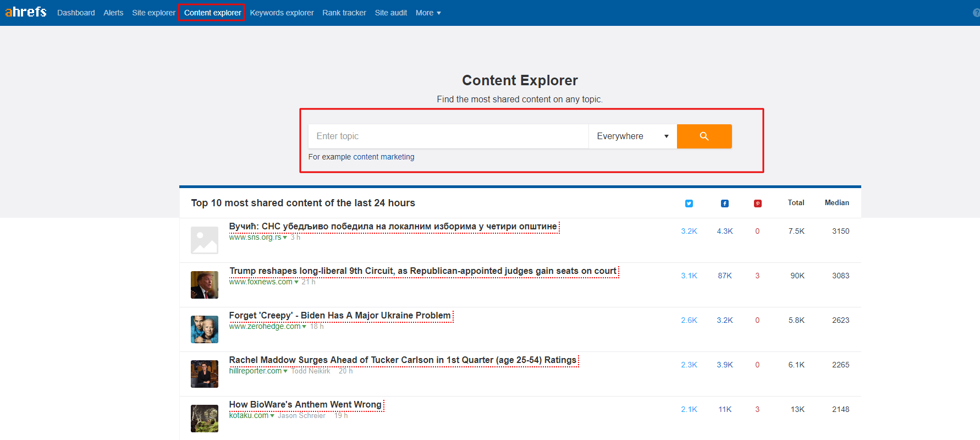
Task: Expand www.sns.org.rs domain dropdown arrow
Action: pyautogui.click(x=285, y=238)
